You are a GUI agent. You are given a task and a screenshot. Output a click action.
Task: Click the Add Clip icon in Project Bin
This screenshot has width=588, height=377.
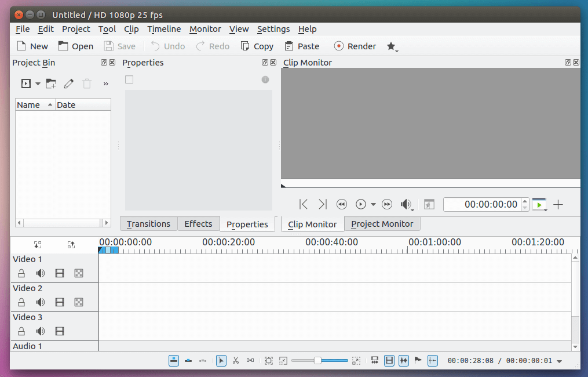(25, 84)
